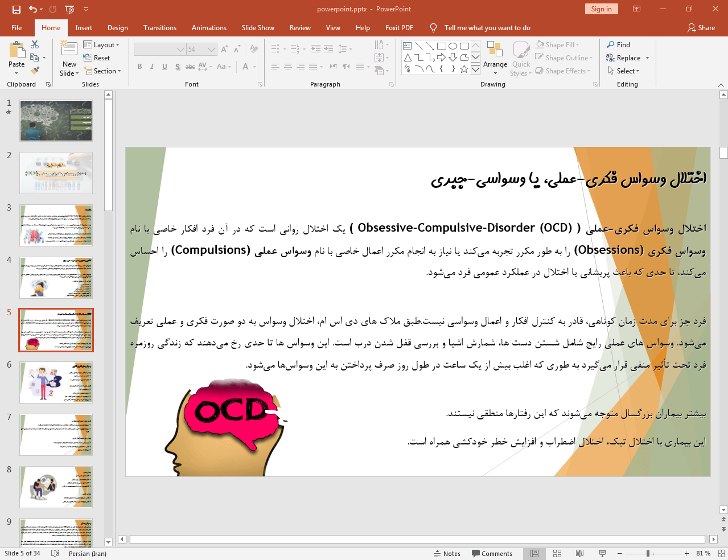Toggle text shadow formatting
Image resolution: width=728 pixels, height=560 pixels.
pyautogui.click(x=178, y=67)
